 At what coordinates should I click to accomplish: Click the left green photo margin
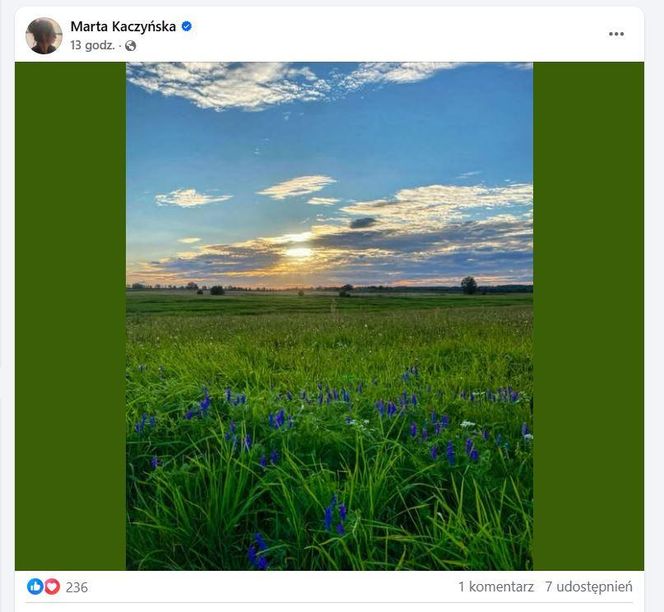click(71, 316)
